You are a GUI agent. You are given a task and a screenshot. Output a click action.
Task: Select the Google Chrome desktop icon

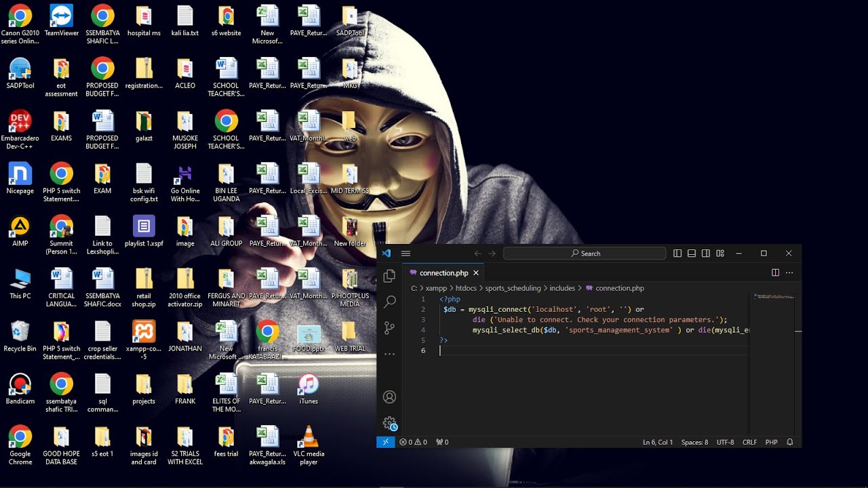pos(20,445)
